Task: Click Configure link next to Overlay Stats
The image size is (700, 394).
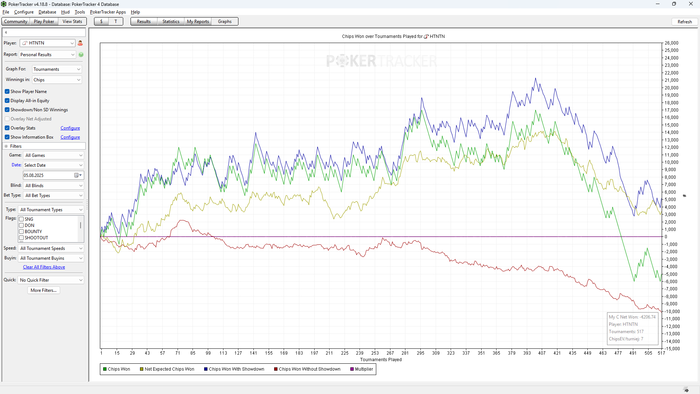Action: coord(70,128)
